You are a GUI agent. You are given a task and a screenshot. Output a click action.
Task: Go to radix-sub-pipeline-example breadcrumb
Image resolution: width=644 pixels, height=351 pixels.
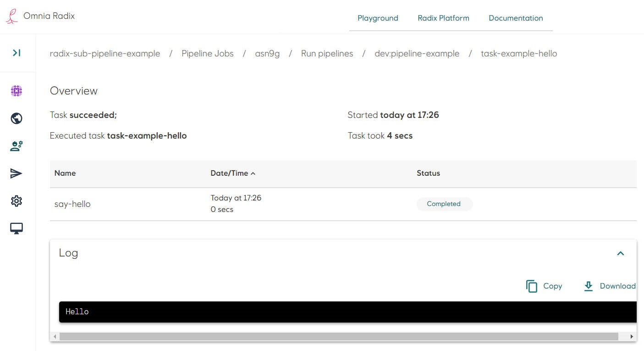click(105, 54)
